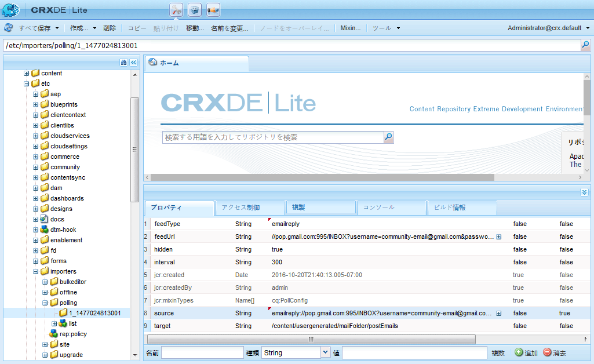Open the すべて保存 dropdown arrow

(57, 28)
